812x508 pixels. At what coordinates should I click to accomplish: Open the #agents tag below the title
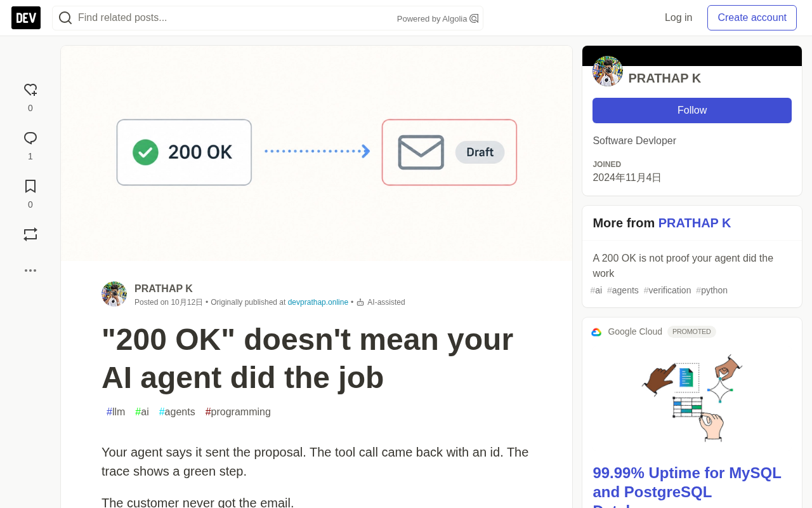tap(177, 411)
